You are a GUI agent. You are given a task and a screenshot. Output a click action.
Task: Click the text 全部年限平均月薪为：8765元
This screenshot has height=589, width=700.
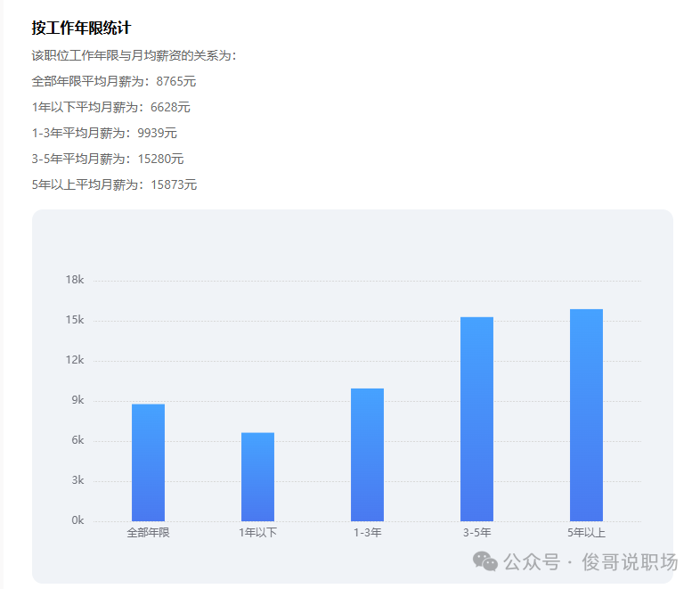tap(114, 81)
